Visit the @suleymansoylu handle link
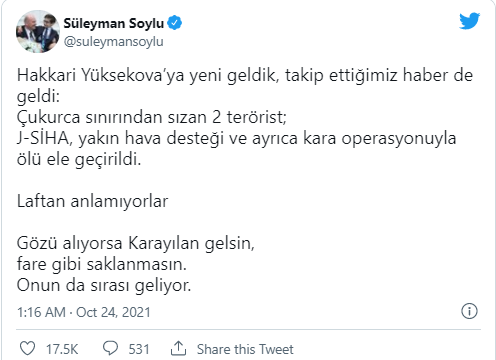The height and width of the screenshot is (360, 496). [113, 42]
